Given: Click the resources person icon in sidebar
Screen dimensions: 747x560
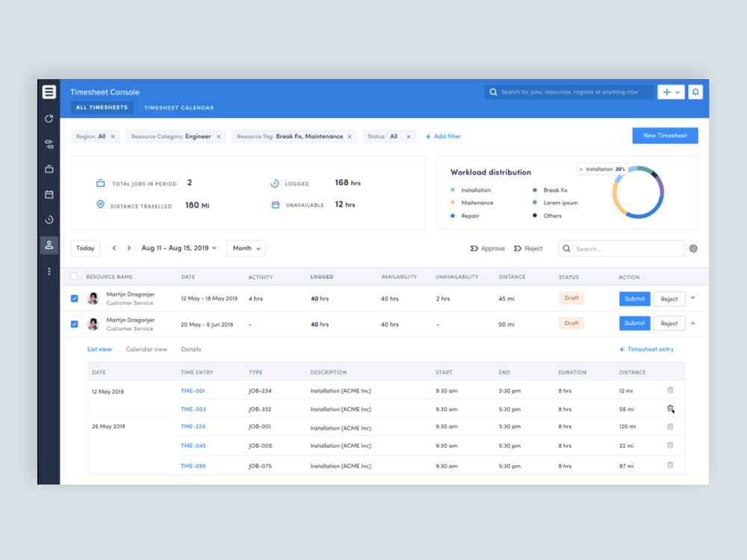Looking at the screenshot, I should pyautogui.click(x=49, y=245).
